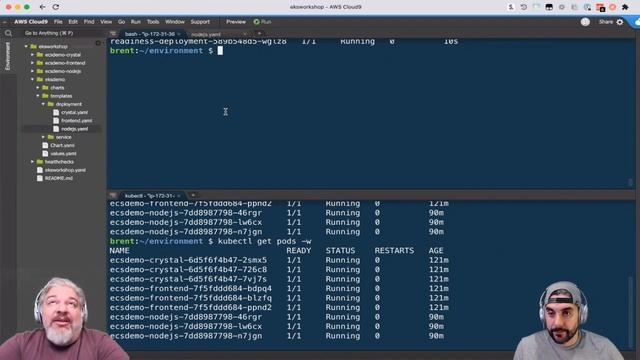
Task: Open the Support menu
Action: 200,22
